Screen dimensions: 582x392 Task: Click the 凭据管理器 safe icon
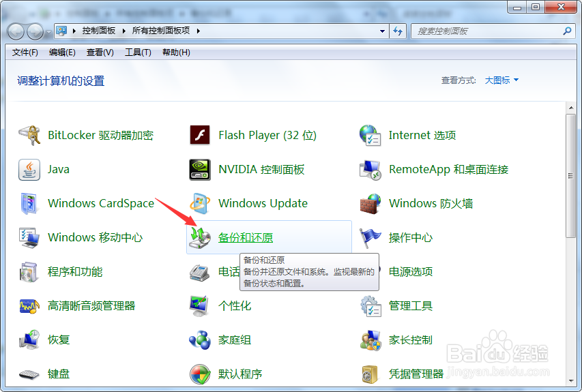coord(370,374)
